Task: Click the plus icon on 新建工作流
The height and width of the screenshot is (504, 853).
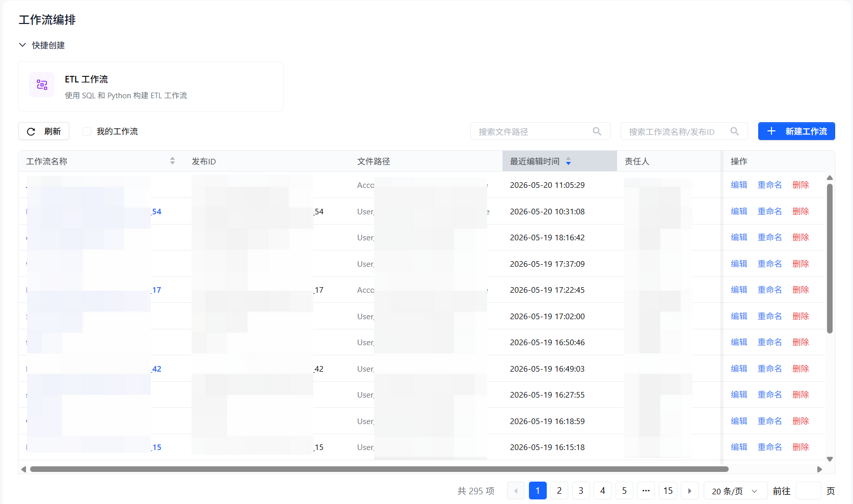Action: (771, 131)
